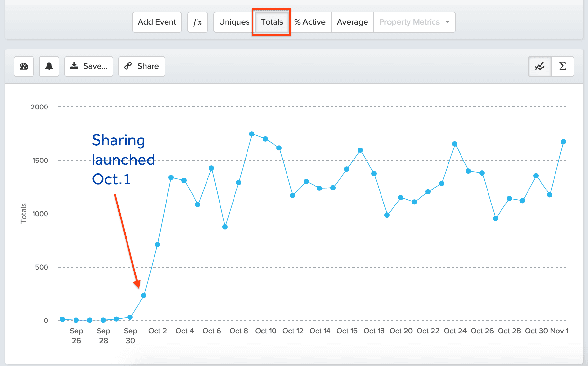Click the Oct 1 data point on the chart
The width and height of the screenshot is (588, 366).
(144, 296)
